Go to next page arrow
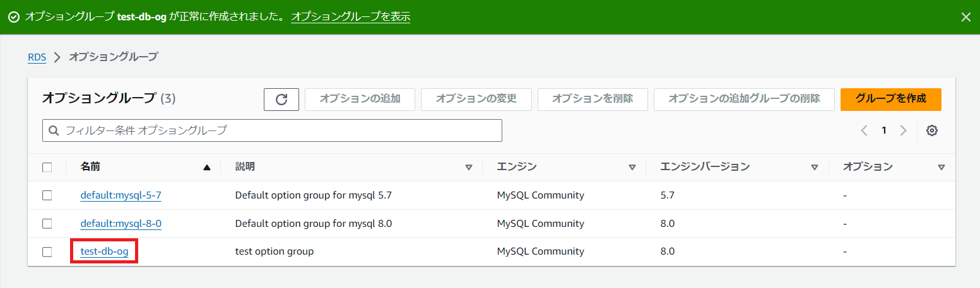This screenshot has width=980, height=288. (903, 130)
